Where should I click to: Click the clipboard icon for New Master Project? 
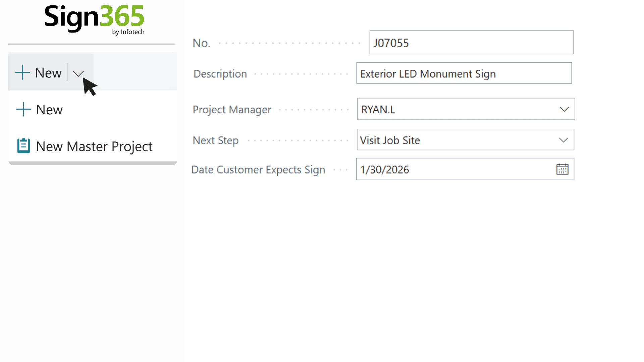pos(23,146)
